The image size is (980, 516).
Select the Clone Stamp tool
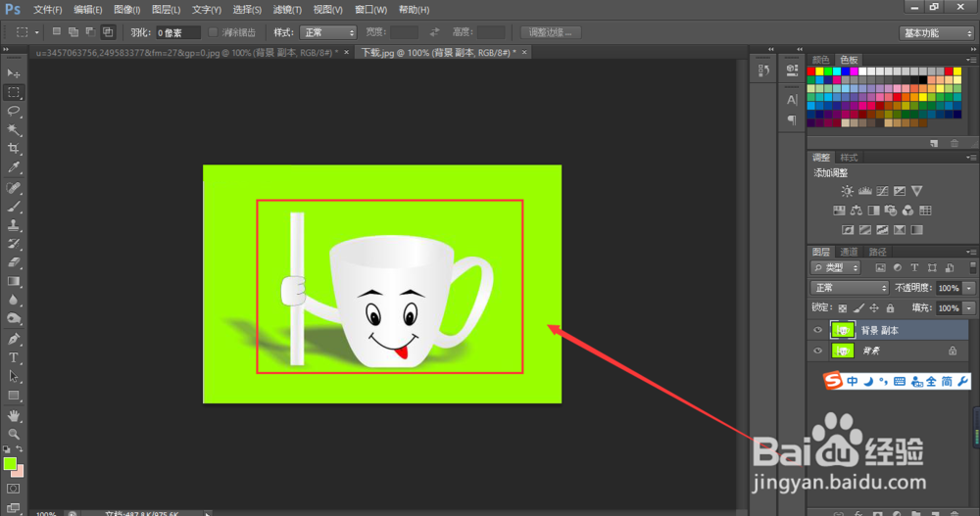(13, 225)
